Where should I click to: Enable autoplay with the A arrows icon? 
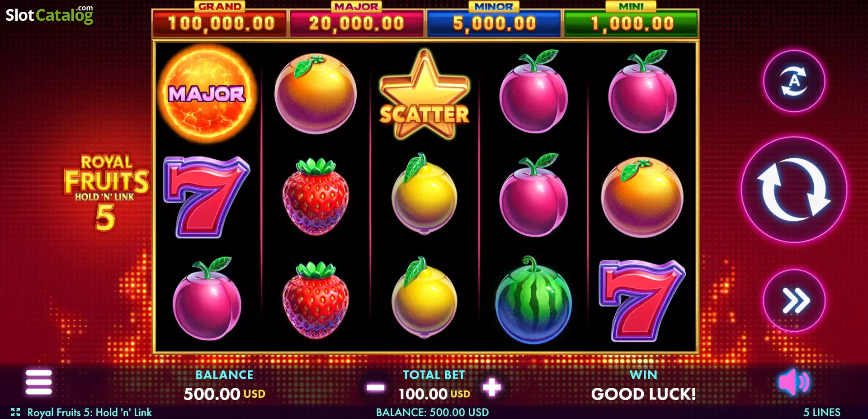[794, 81]
